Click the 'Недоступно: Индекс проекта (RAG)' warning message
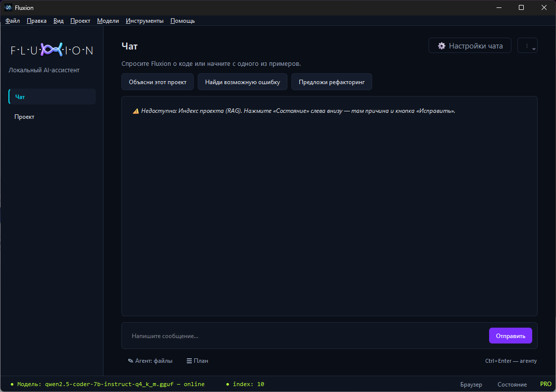Viewport: 556px width, 392px height. pos(294,111)
